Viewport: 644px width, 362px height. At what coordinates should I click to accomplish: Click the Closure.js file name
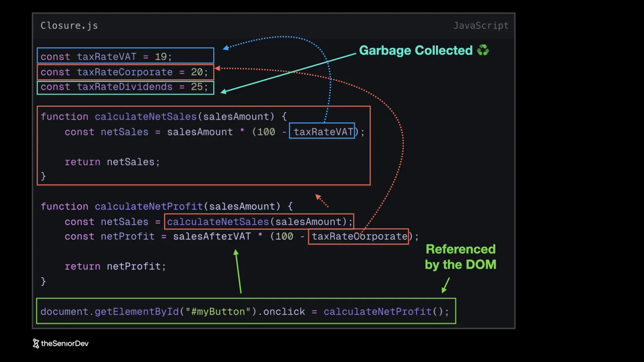(69, 26)
